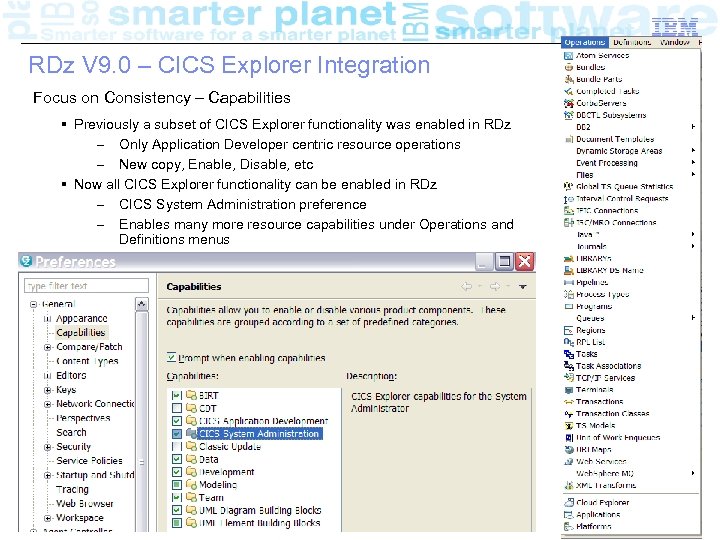The height and width of the screenshot is (540, 720).
Task: Enable the CDT capability checkbox
Action: point(177,408)
